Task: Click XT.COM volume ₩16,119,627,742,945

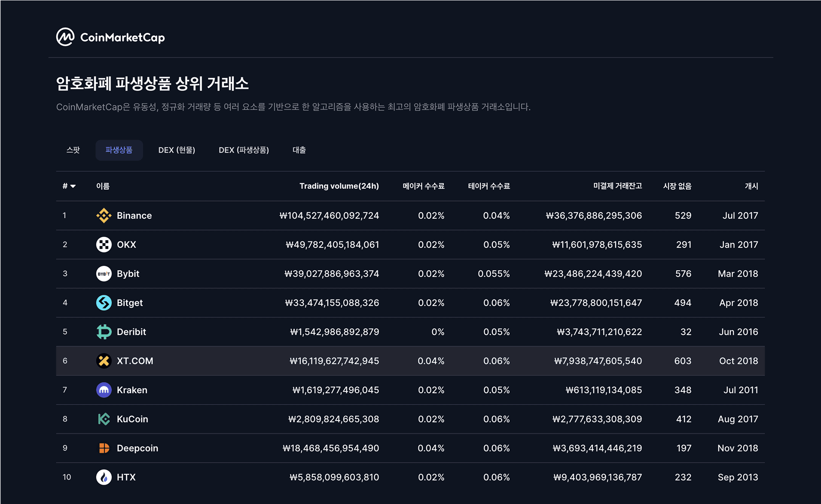Action: pos(334,361)
